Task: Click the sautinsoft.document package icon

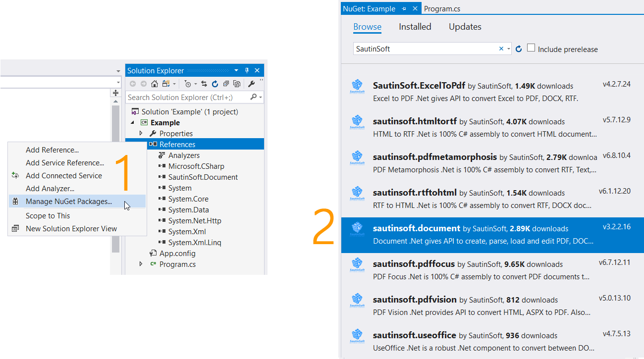Action: point(356,228)
